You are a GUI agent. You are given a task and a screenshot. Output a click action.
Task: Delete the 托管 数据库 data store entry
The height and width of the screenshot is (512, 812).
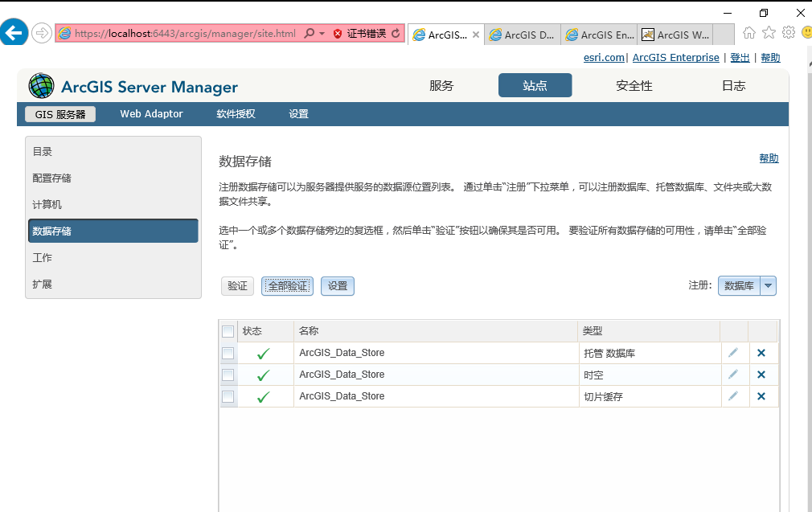click(x=761, y=353)
